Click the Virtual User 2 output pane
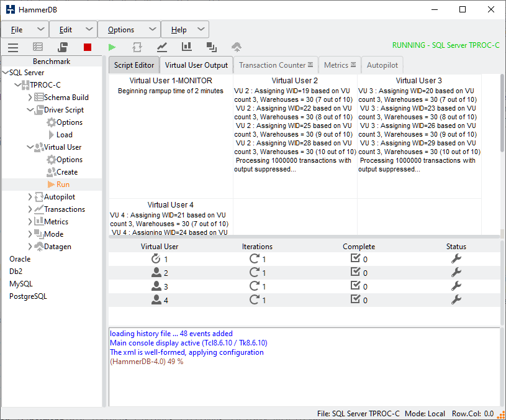 coord(295,136)
